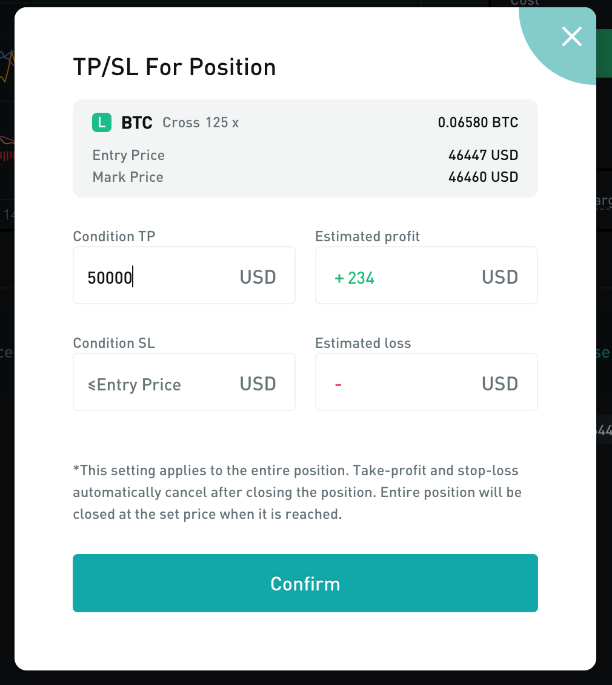The height and width of the screenshot is (685, 612).
Task: Click the +234 estimated profit value
Action: point(355,278)
